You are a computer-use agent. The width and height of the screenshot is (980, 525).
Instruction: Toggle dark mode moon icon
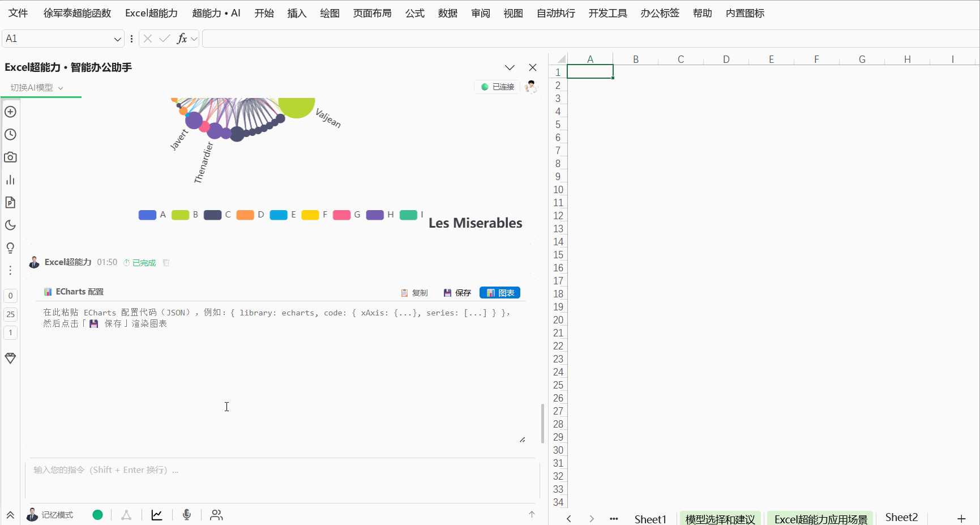[10, 225]
